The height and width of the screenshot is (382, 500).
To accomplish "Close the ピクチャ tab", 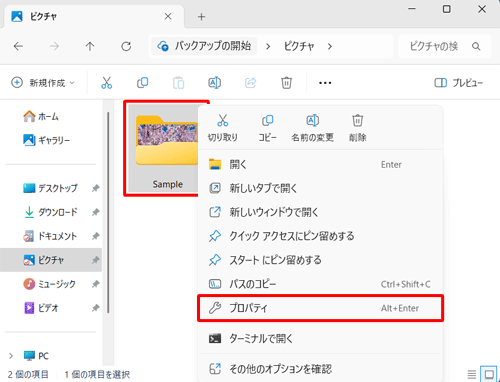I will point(168,16).
